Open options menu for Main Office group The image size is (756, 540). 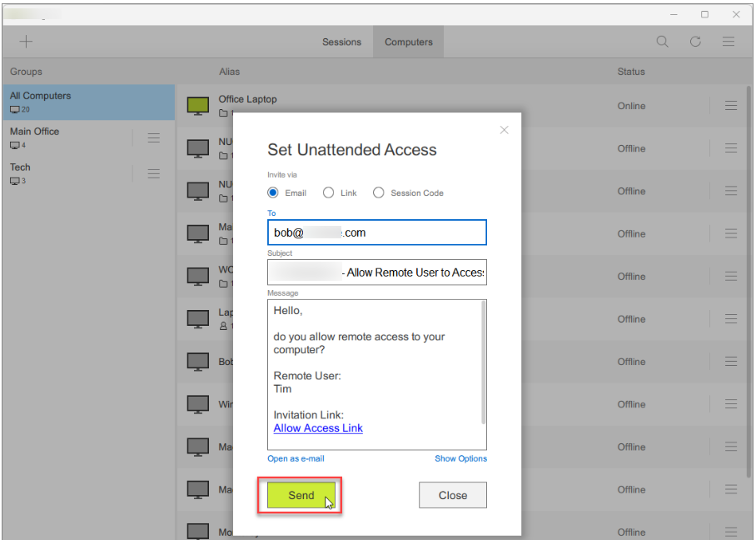153,137
